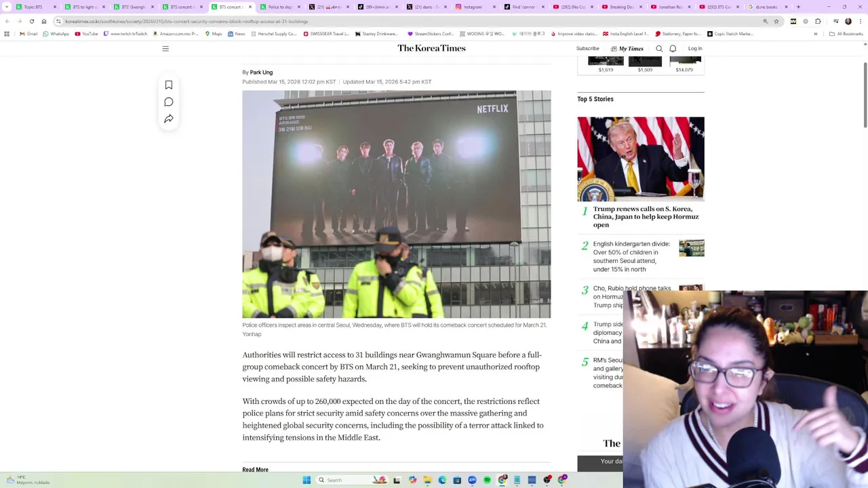Open Twitch bookmark
Screen dimensions: 868x488
tap(125, 34)
